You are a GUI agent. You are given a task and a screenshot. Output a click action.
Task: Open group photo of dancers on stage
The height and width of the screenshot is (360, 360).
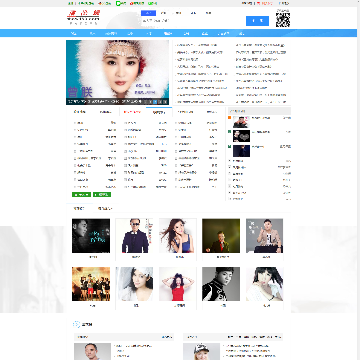(91, 284)
